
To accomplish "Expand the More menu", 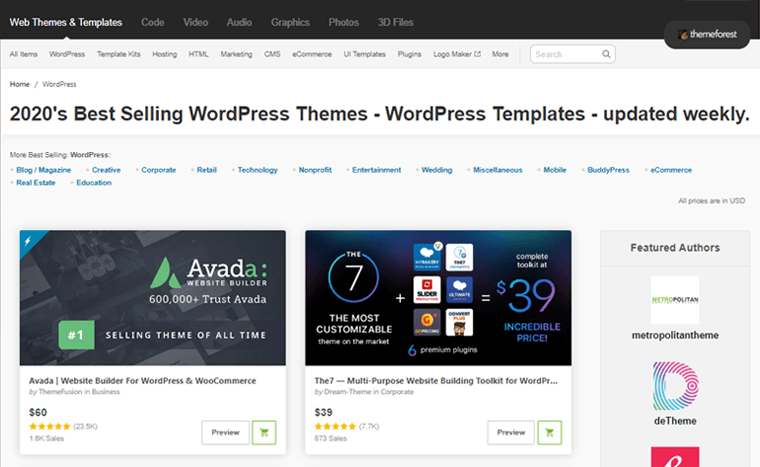I will coord(500,54).
